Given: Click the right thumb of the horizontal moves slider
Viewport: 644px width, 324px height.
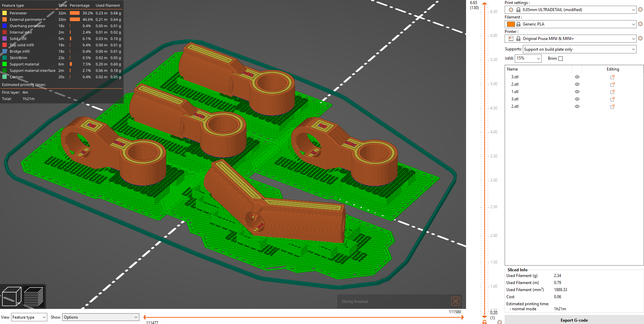Looking at the screenshot, I should 463,317.
